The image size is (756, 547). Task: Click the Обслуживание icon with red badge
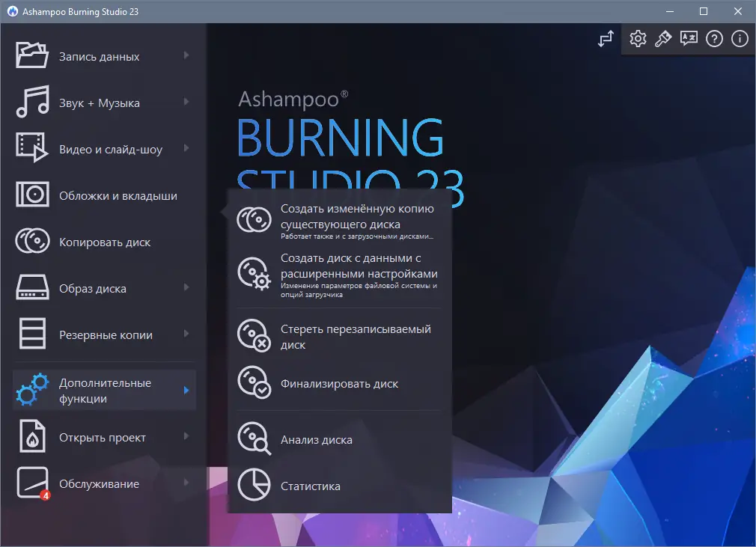pos(33,483)
